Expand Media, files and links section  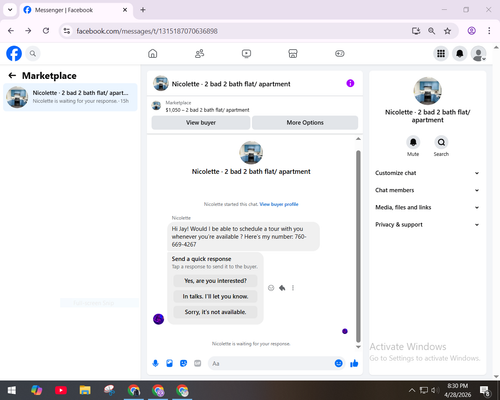point(427,207)
